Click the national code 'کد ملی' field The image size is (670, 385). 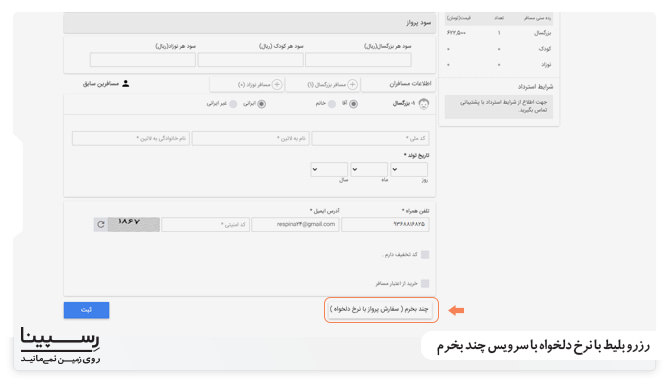point(370,138)
